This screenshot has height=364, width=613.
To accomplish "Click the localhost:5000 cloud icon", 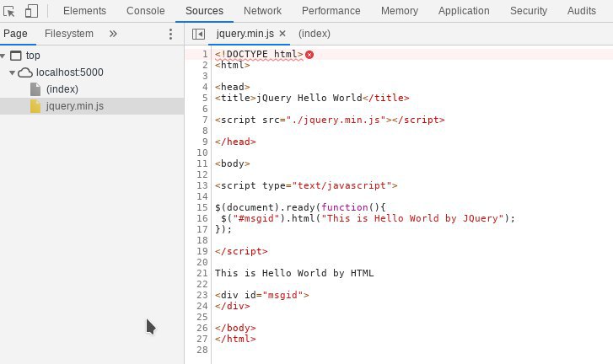I will [x=25, y=72].
